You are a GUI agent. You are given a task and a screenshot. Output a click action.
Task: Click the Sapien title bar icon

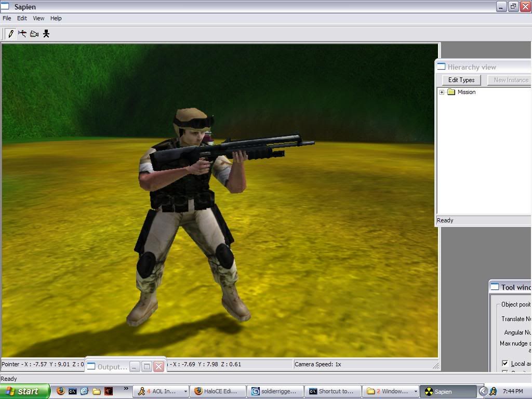(5, 6)
